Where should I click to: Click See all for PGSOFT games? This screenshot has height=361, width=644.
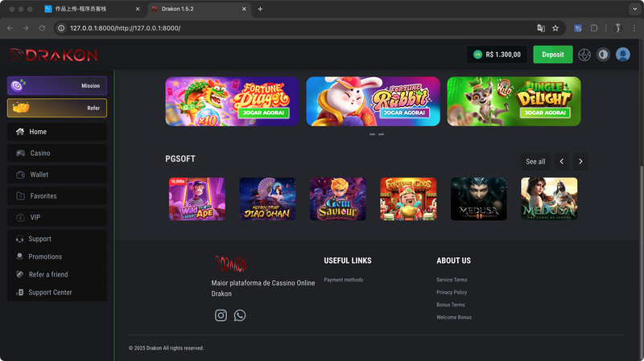535,162
